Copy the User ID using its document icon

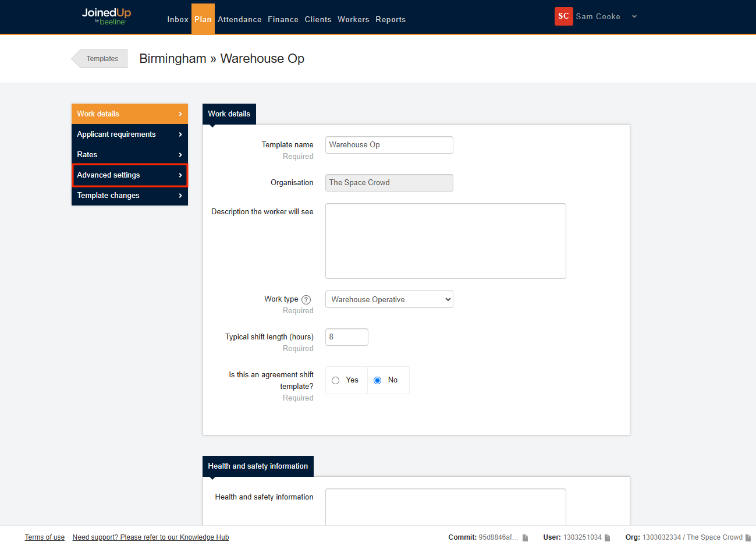(608, 538)
